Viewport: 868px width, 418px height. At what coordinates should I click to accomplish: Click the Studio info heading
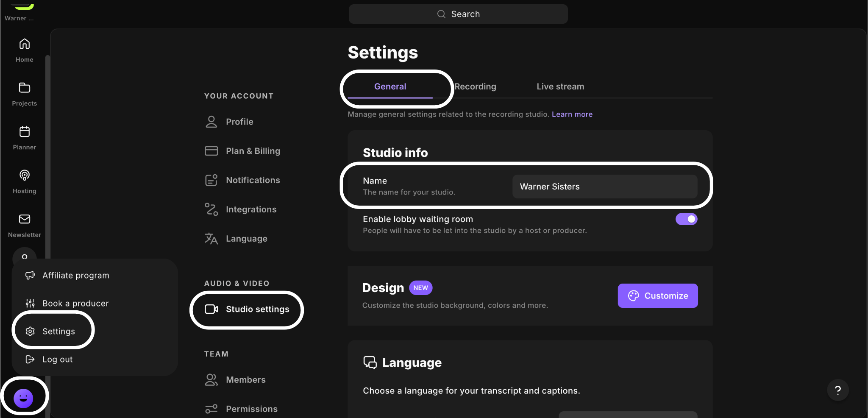[x=395, y=153]
